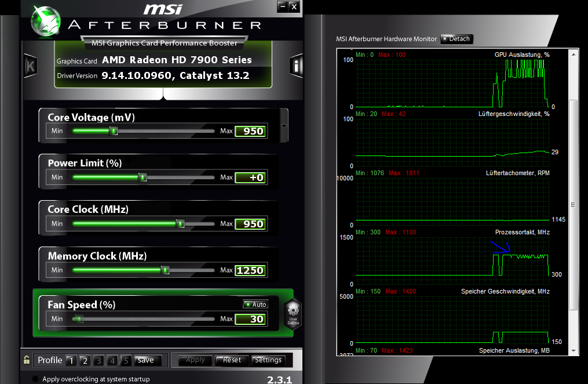The height and width of the screenshot is (384, 588).
Task: Click the Core Clock slider handle
Action: pos(180,224)
